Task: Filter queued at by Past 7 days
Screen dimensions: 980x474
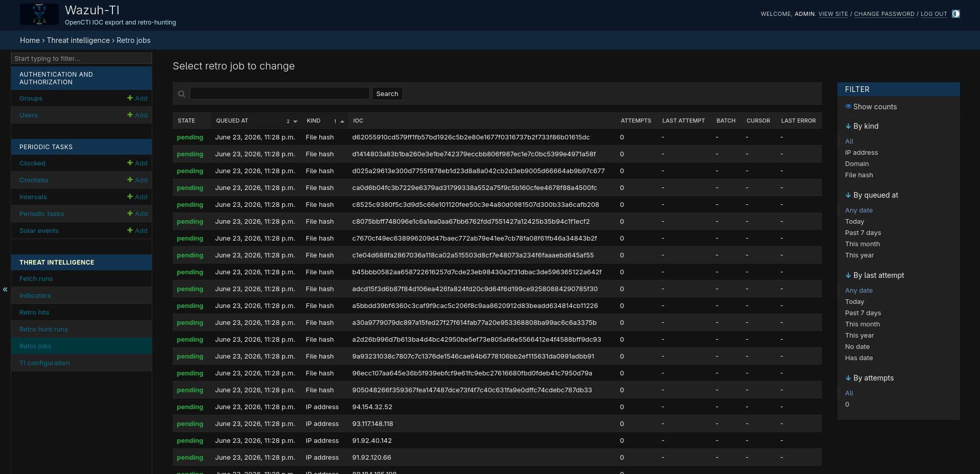Action: coord(863,233)
